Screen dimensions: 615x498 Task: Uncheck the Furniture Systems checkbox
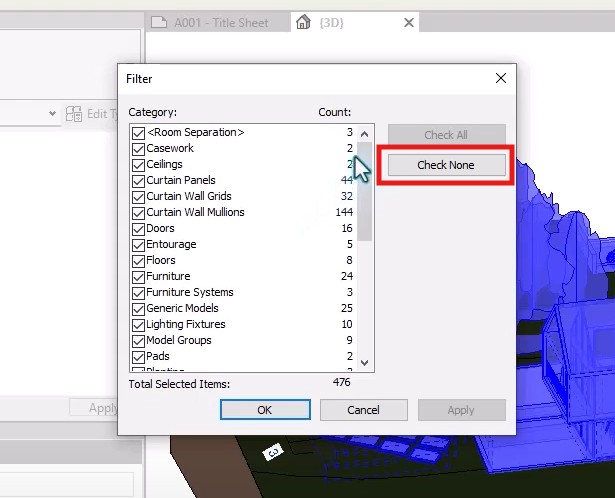coord(138,292)
